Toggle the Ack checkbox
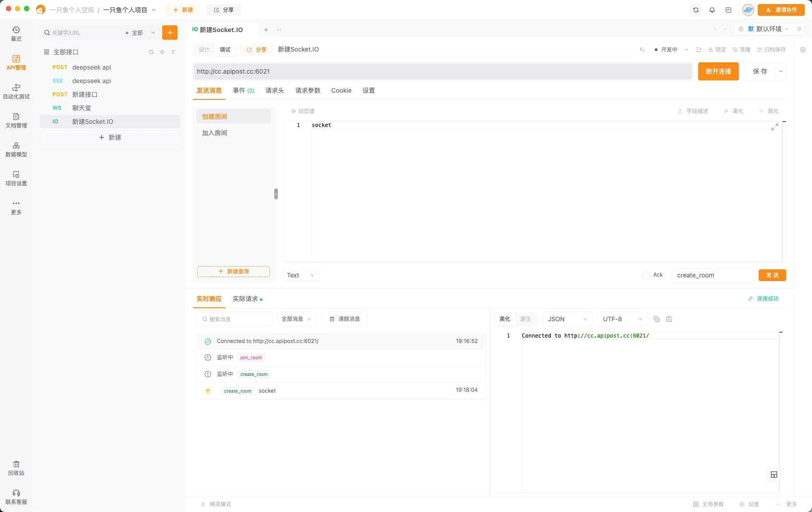 (646, 275)
